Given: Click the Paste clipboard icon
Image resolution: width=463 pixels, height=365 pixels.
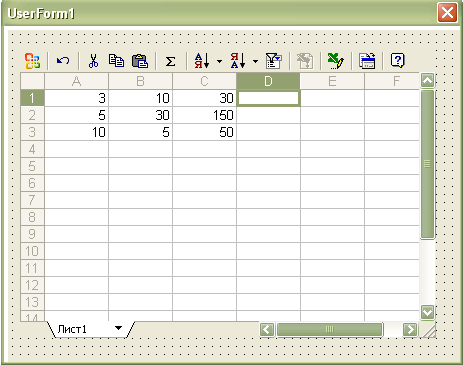Looking at the screenshot, I should [140, 61].
